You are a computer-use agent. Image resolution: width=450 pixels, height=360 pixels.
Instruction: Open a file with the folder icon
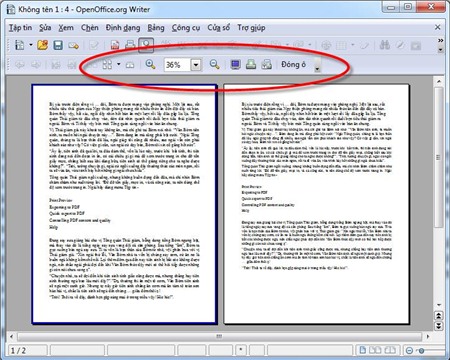pos(43,45)
